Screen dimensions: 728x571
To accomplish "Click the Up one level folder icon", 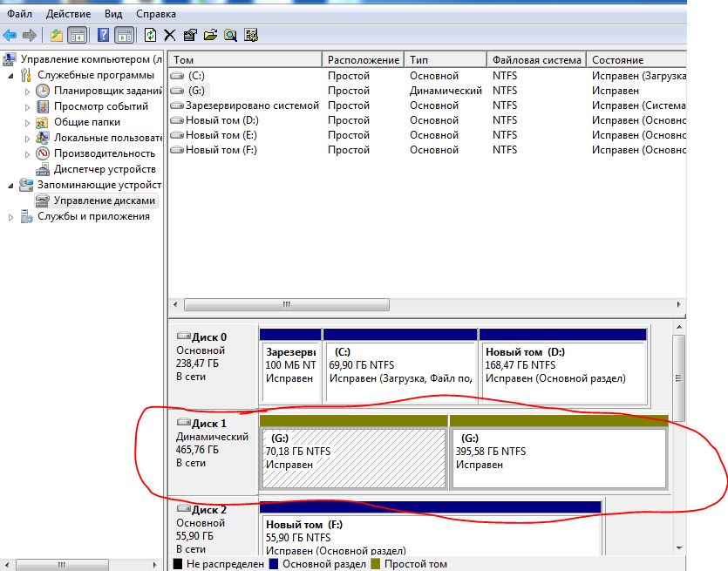I will (57, 35).
